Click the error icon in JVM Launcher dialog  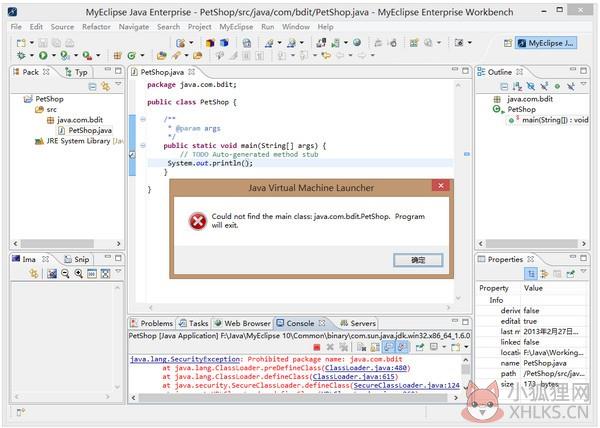(x=198, y=221)
